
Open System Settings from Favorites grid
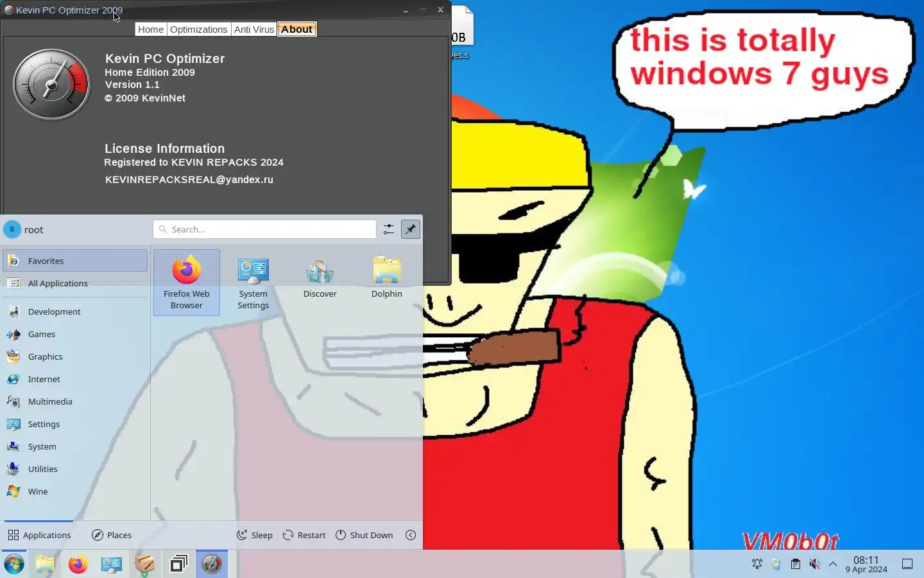(x=253, y=283)
